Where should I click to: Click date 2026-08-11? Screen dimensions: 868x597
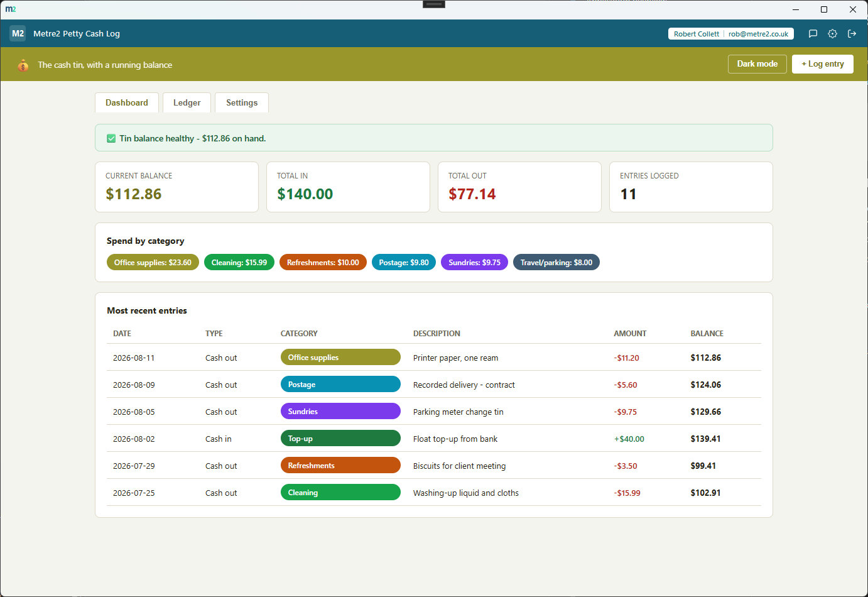(x=134, y=358)
